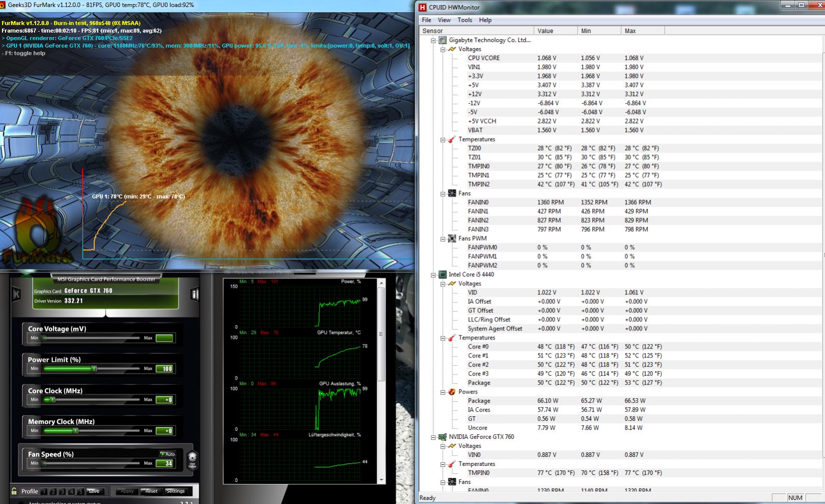Click the Power Limit slider handle
The height and width of the screenshot is (504, 825).
[x=94, y=369]
